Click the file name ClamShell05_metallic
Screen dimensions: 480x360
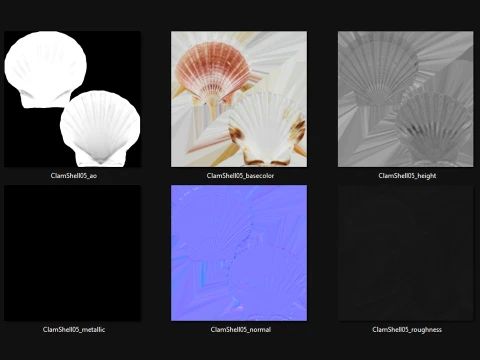point(74,330)
